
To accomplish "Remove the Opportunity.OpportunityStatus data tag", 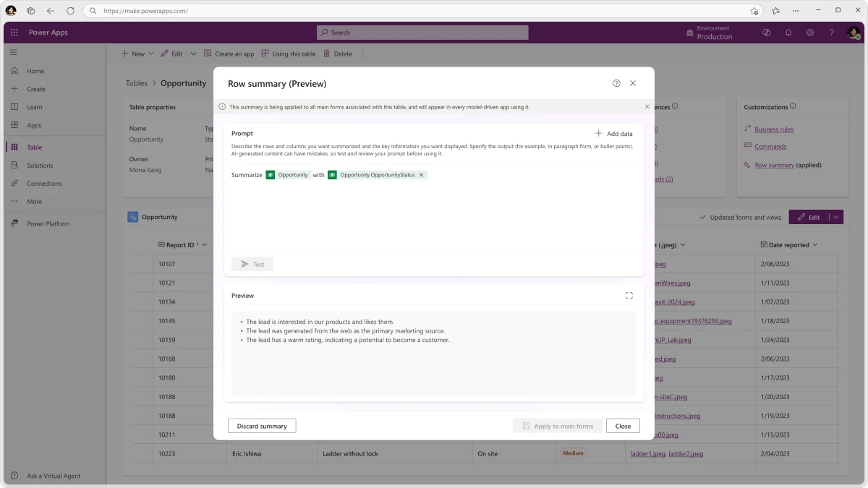I will click(422, 174).
